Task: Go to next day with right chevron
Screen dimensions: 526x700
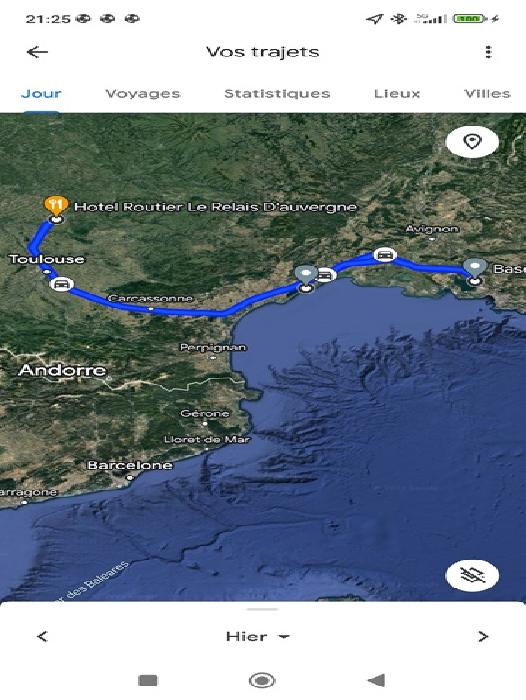Action: click(x=483, y=636)
